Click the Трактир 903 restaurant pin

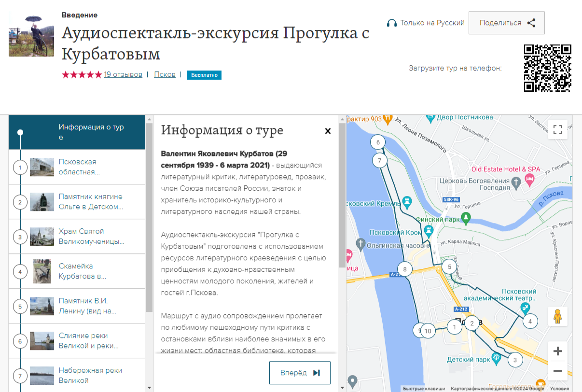pyautogui.click(x=388, y=120)
